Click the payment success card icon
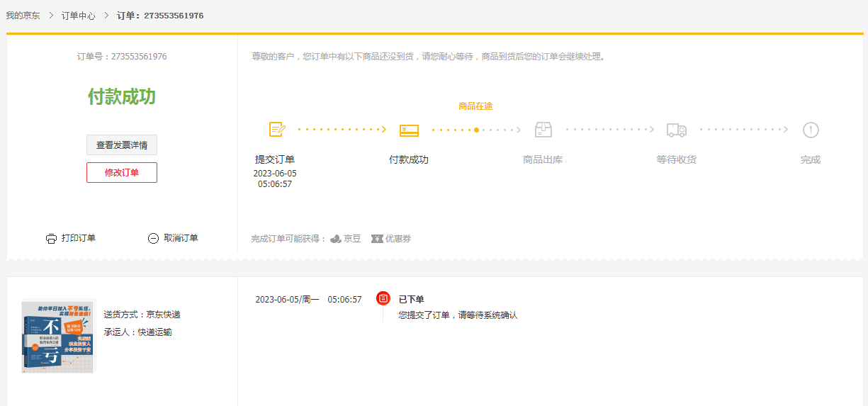868x406 pixels. coord(409,130)
